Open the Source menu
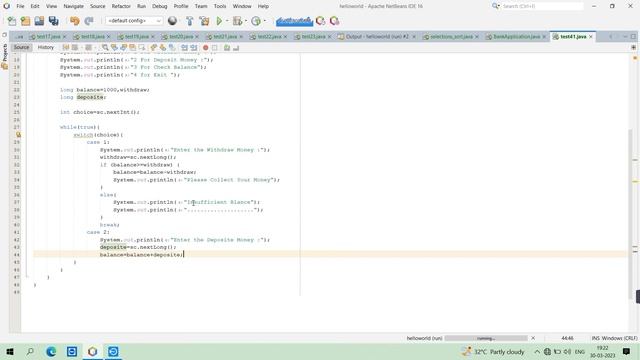This screenshot has height=360, width=640. 98,6
